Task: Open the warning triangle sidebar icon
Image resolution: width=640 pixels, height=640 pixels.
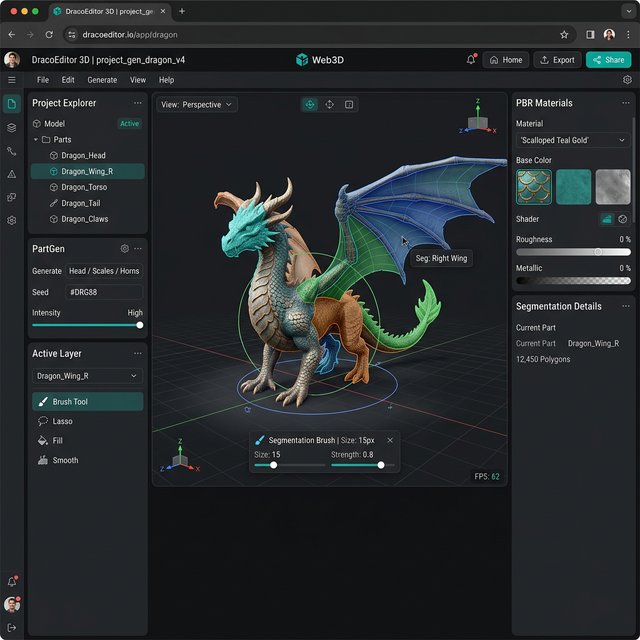Action: pos(12,174)
